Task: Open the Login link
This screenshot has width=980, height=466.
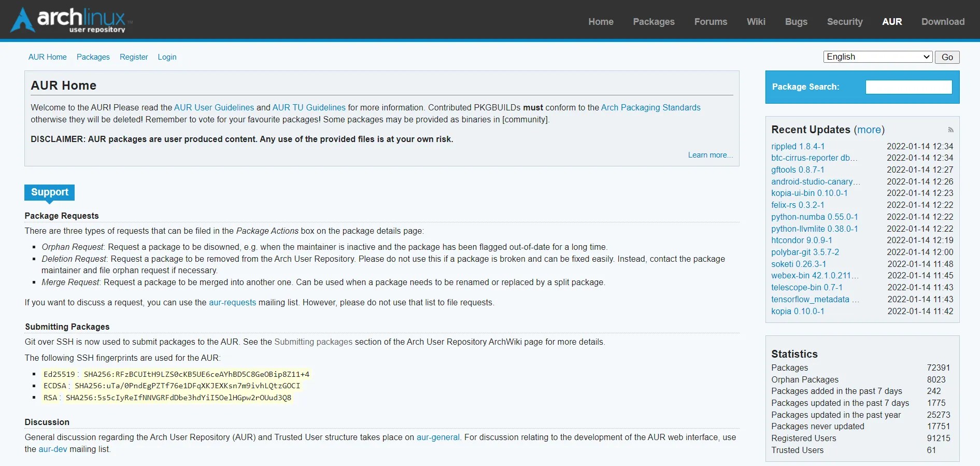Action: [x=167, y=57]
